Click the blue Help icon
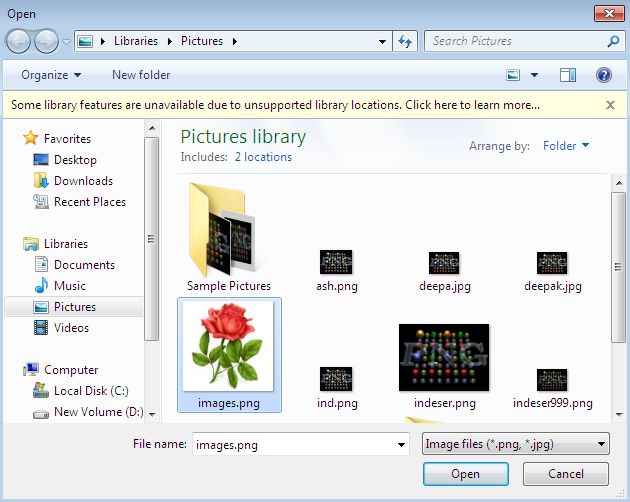Image resolution: width=630 pixels, height=502 pixels. point(604,75)
